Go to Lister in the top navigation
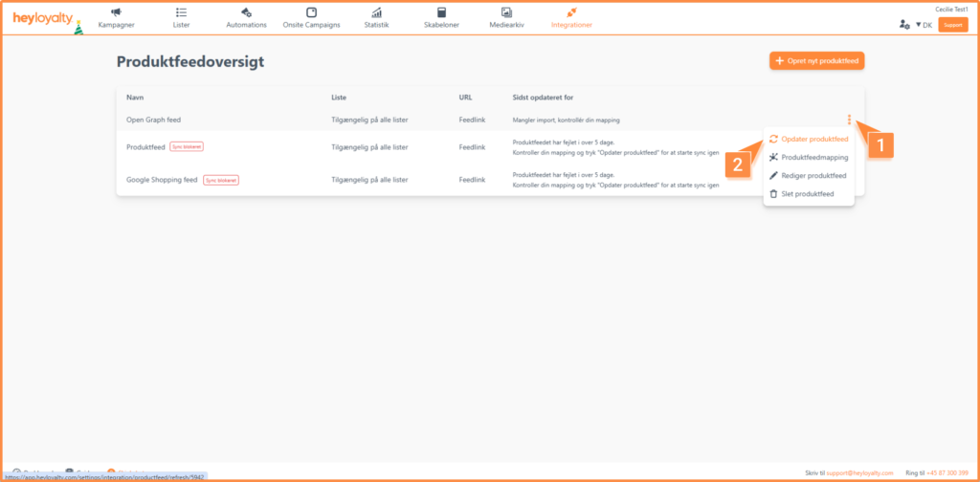Screen dimensions: 980x482 181,18
